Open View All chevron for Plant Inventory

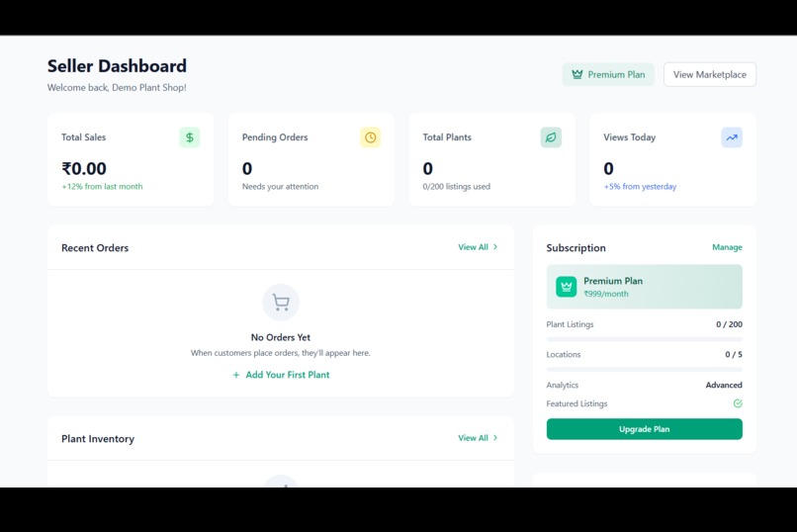495,438
